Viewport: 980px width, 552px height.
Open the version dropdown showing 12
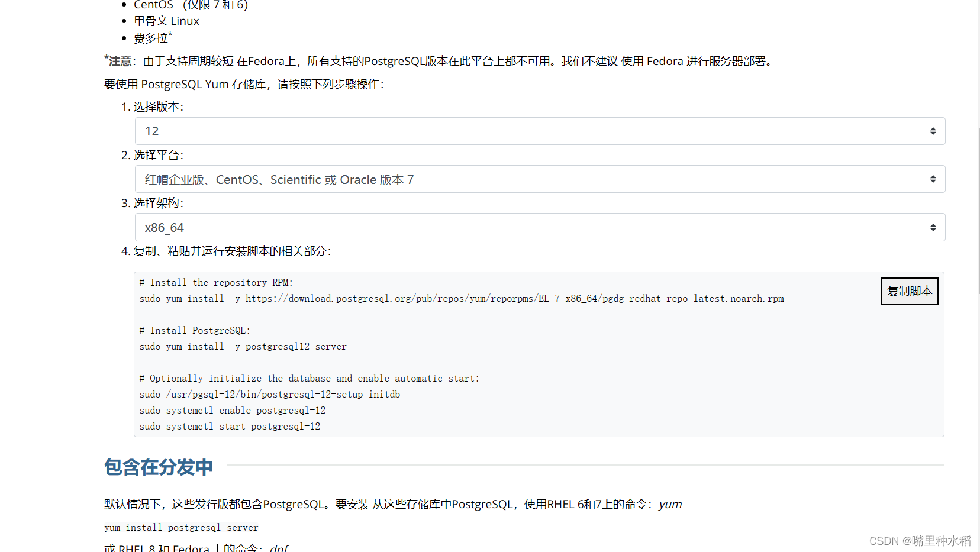533,131
